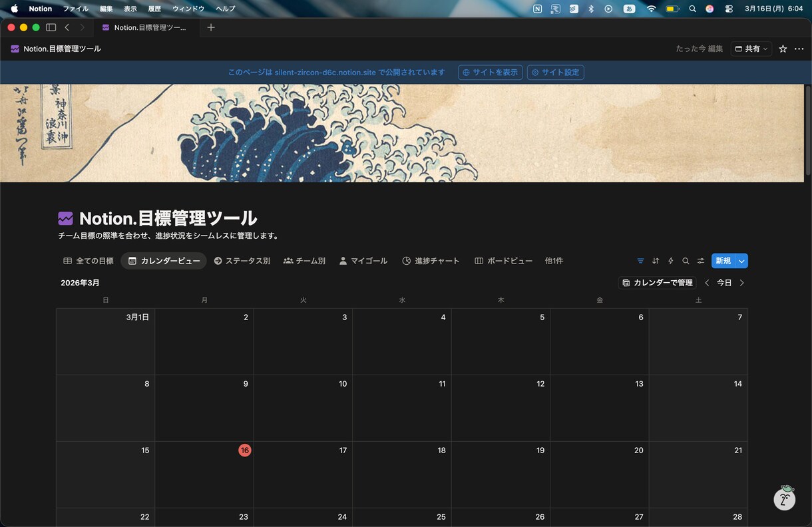Expand the 新規 button dropdown arrow
The image size is (812, 527).
(741, 261)
